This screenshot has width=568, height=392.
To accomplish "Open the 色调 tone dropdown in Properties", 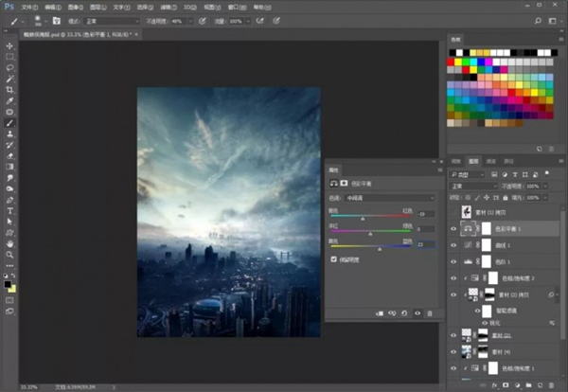I will click(x=389, y=198).
